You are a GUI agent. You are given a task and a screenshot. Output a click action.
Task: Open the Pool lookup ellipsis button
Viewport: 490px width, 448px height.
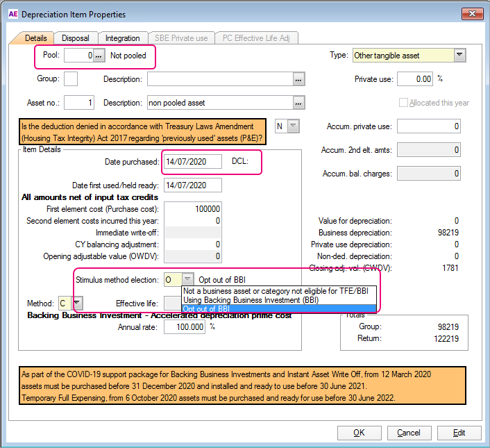[x=99, y=56]
